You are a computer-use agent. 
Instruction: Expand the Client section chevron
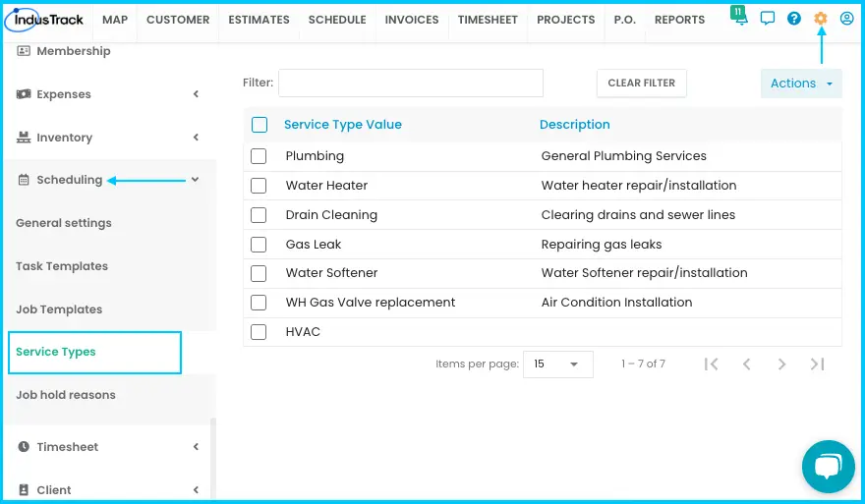point(196,489)
